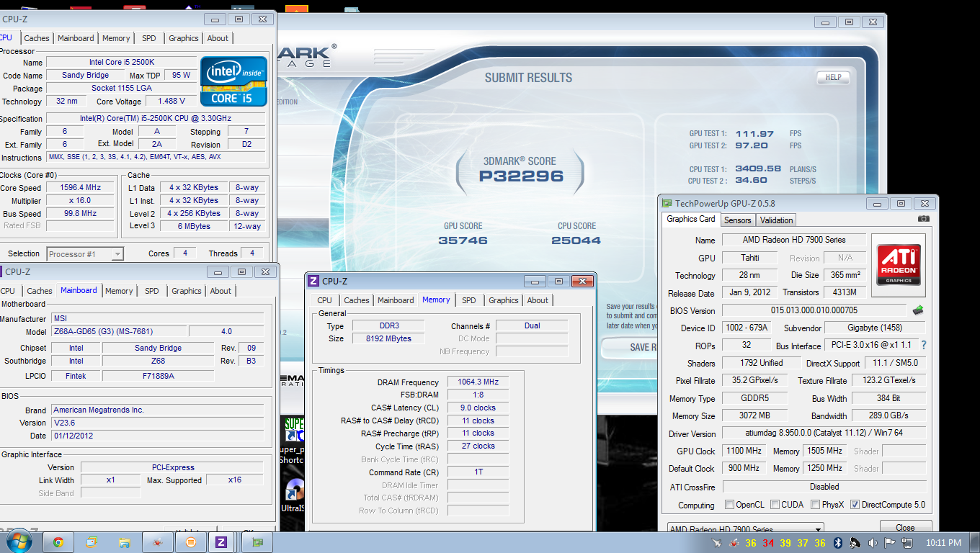
Task: Click the BIOS Date 01/12/2012 value
Action: coord(157,436)
